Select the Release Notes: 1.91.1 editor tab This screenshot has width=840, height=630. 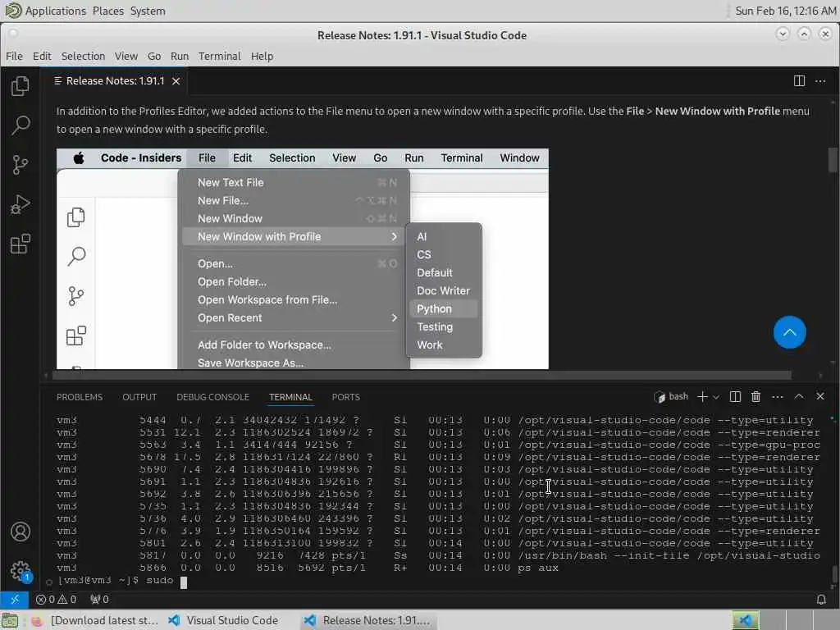pos(115,81)
